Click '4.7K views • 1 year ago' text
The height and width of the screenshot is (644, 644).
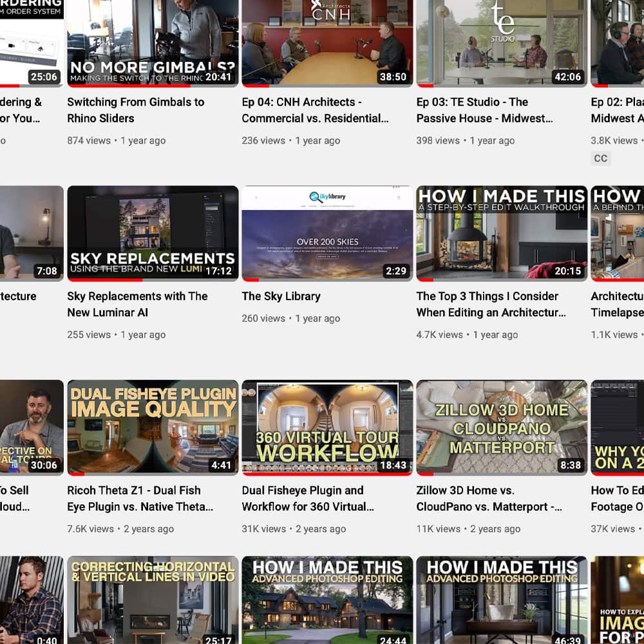(x=468, y=335)
